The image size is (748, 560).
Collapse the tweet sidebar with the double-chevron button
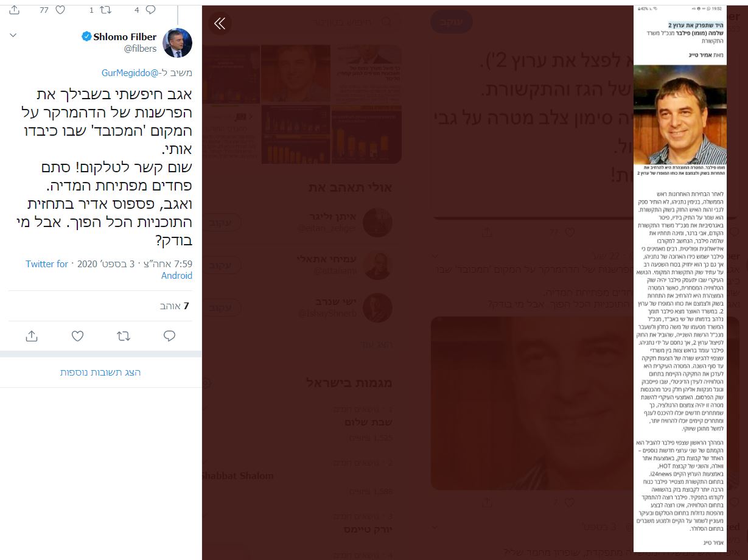click(220, 24)
